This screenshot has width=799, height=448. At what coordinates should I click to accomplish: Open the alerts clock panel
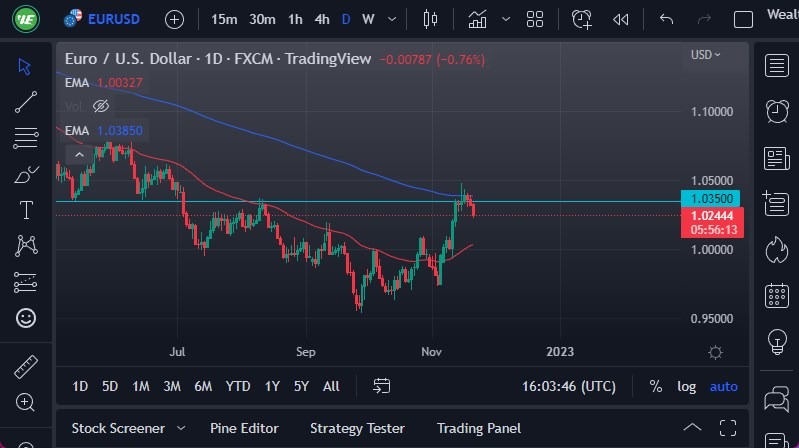[776, 111]
